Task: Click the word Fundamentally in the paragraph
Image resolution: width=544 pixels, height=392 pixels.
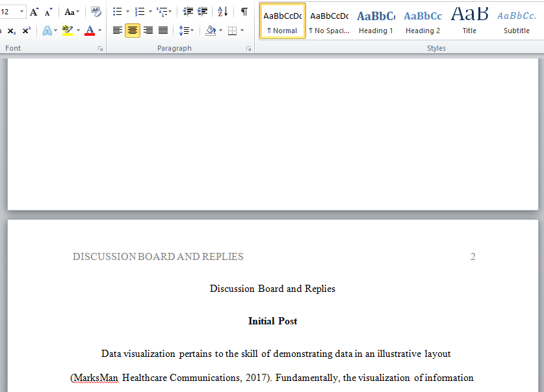Action: coord(307,378)
